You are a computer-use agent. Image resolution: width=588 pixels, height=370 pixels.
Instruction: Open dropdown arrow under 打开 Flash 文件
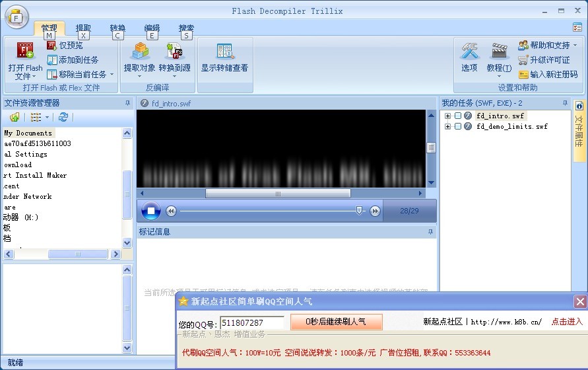point(34,76)
